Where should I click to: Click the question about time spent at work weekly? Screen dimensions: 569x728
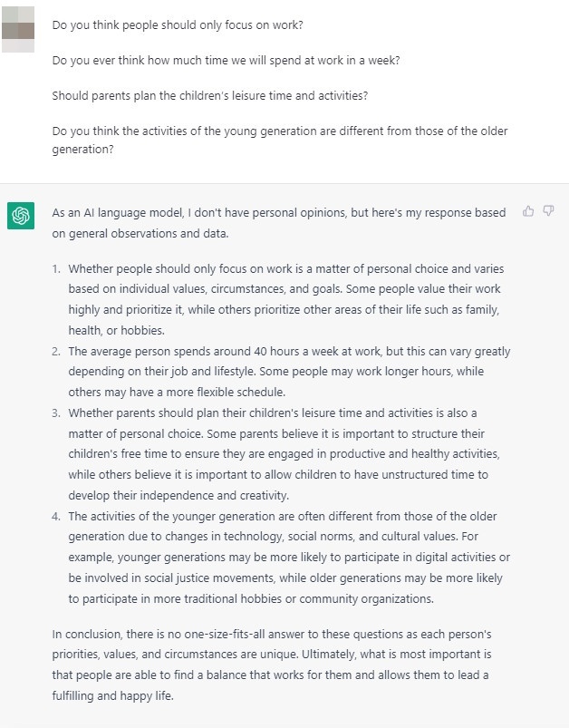(227, 60)
